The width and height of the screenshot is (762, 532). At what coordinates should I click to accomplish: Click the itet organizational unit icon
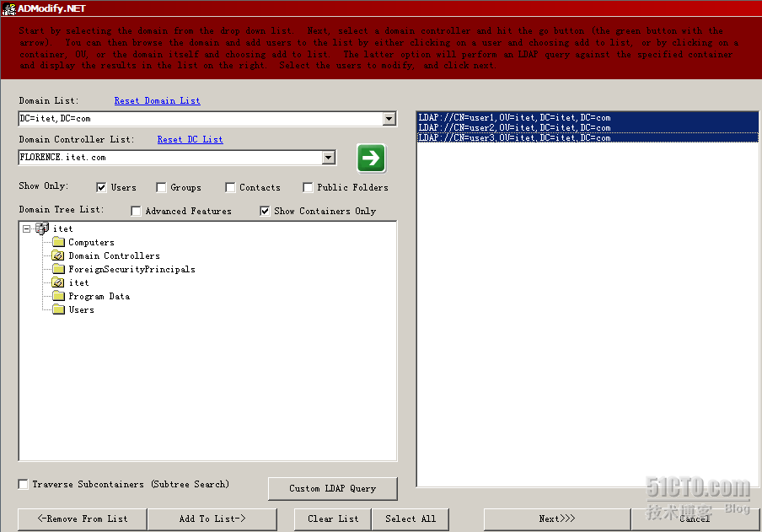pyautogui.click(x=58, y=282)
